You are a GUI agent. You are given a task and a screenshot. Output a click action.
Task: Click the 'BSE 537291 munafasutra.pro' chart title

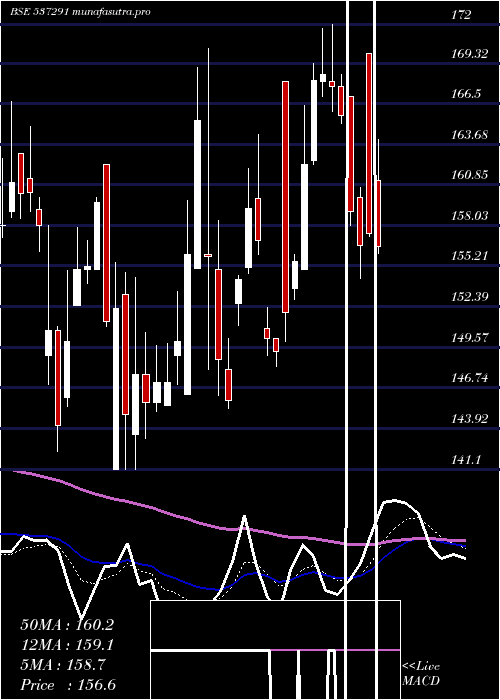point(80,12)
